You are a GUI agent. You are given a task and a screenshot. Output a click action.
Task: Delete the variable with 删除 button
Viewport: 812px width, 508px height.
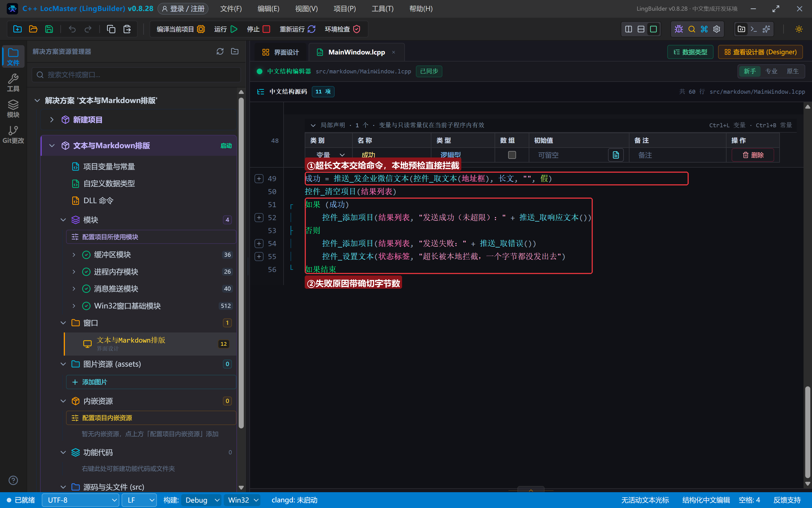[x=753, y=155]
